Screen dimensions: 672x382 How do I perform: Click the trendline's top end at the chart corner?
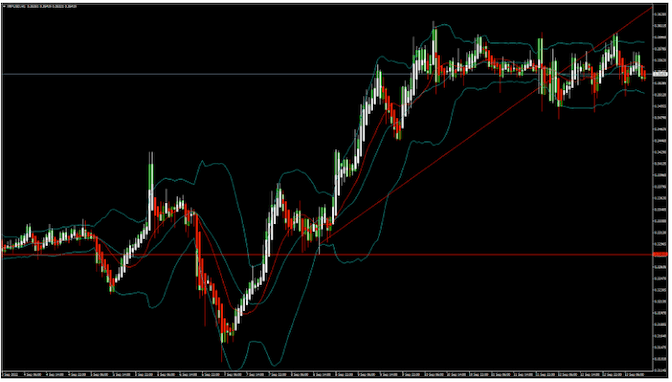651,7
